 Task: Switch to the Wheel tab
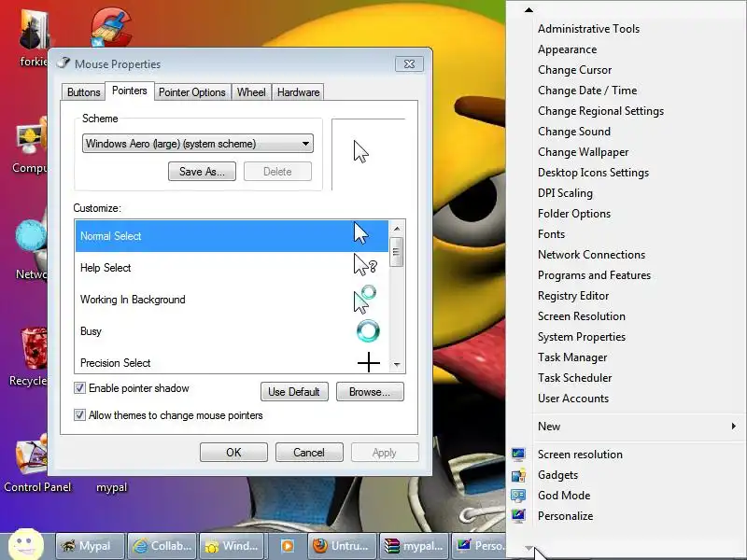point(251,92)
